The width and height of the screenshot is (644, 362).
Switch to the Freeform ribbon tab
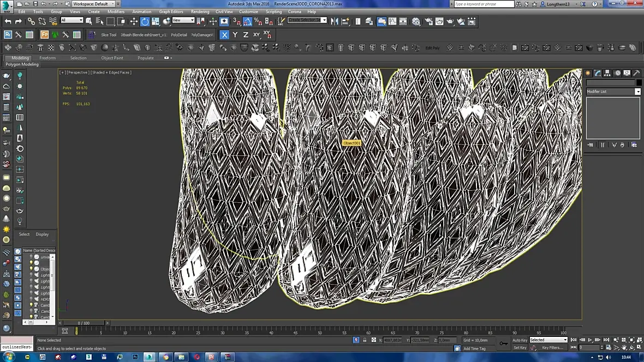click(x=47, y=58)
